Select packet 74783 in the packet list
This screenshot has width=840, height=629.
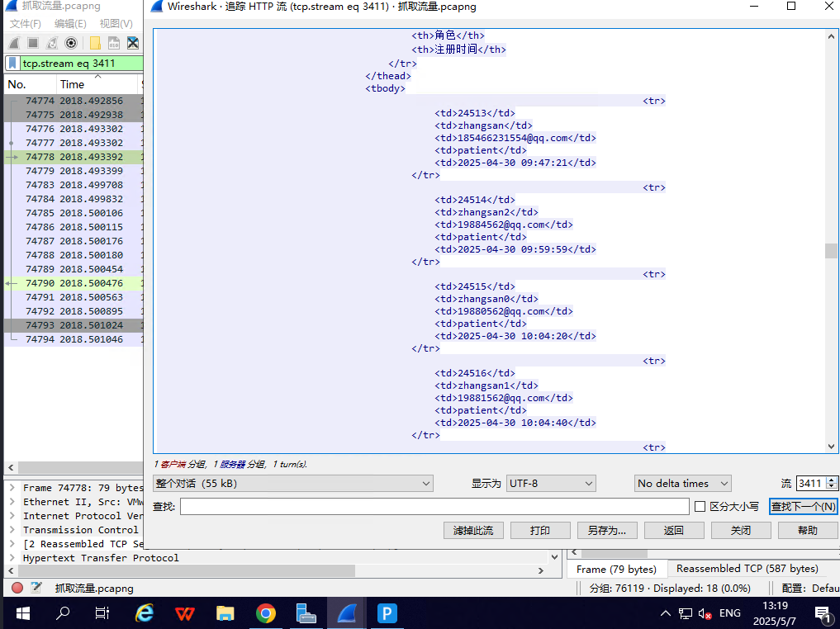click(x=74, y=185)
